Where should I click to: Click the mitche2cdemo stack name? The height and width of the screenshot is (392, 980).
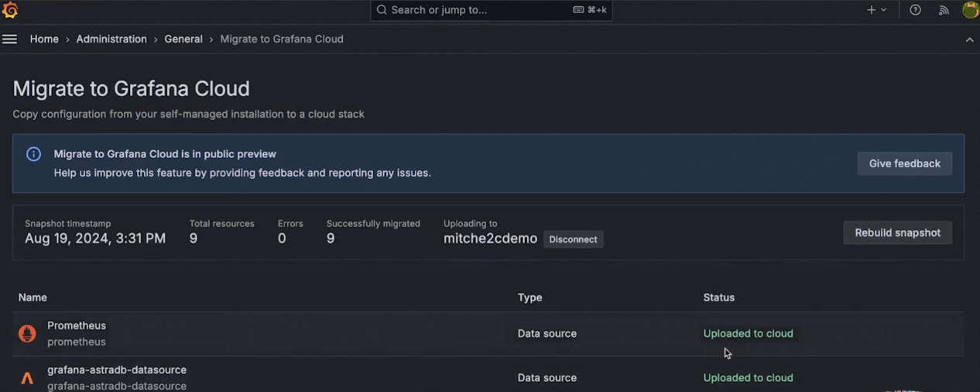[x=490, y=239]
